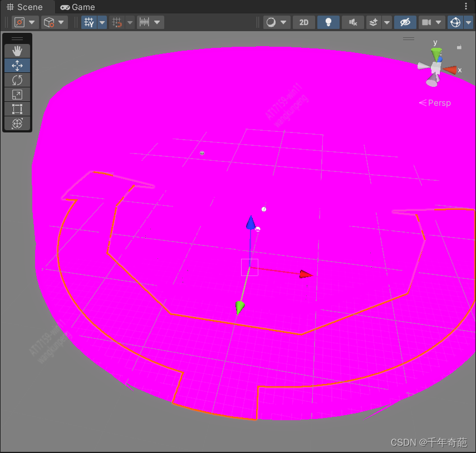
Task: Click the small cube object icon in scene
Action: point(202,153)
